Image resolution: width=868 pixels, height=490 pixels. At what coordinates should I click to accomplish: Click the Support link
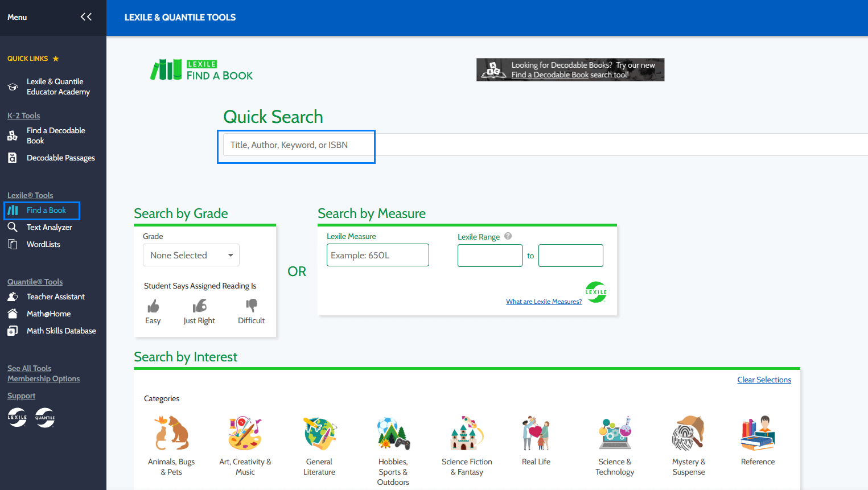pos(21,396)
